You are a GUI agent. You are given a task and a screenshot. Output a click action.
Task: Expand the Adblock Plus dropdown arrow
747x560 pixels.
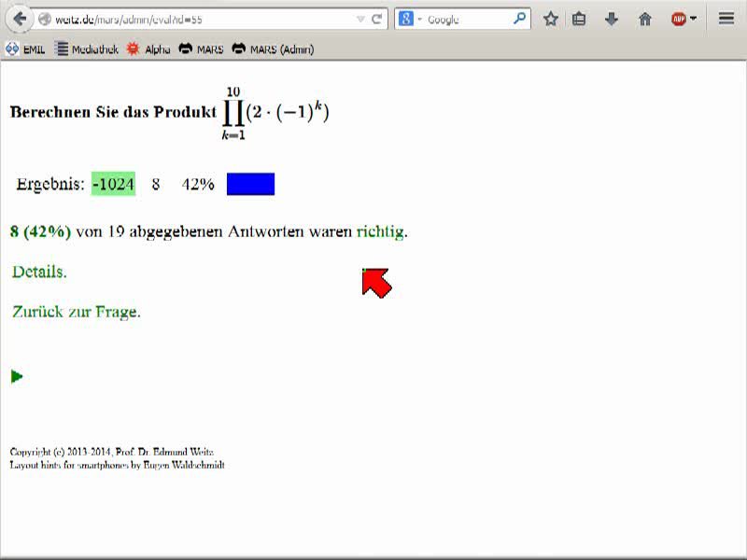(x=693, y=19)
